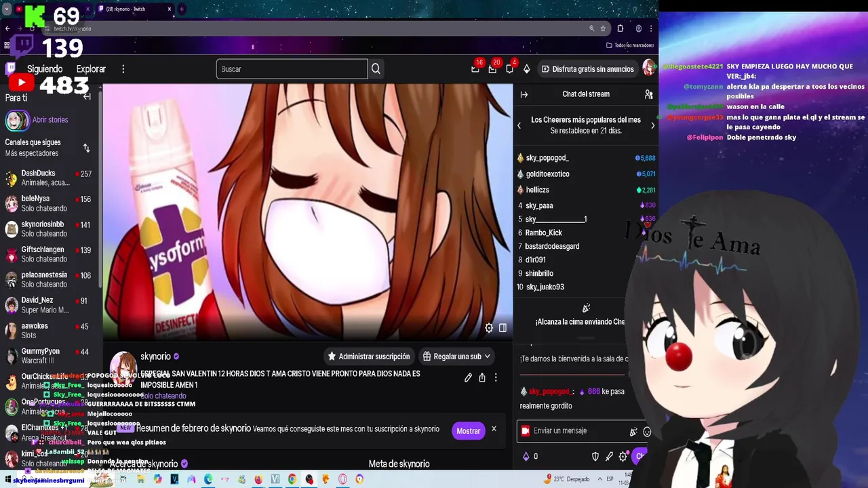Click the Mostrar button
The height and width of the screenshot is (488, 868).
tap(468, 431)
